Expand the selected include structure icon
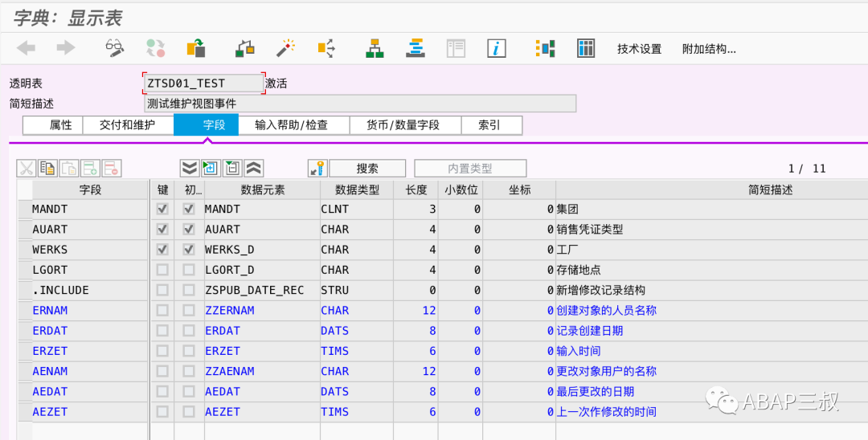Viewport: 868px width, 440px height. click(x=211, y=168)
